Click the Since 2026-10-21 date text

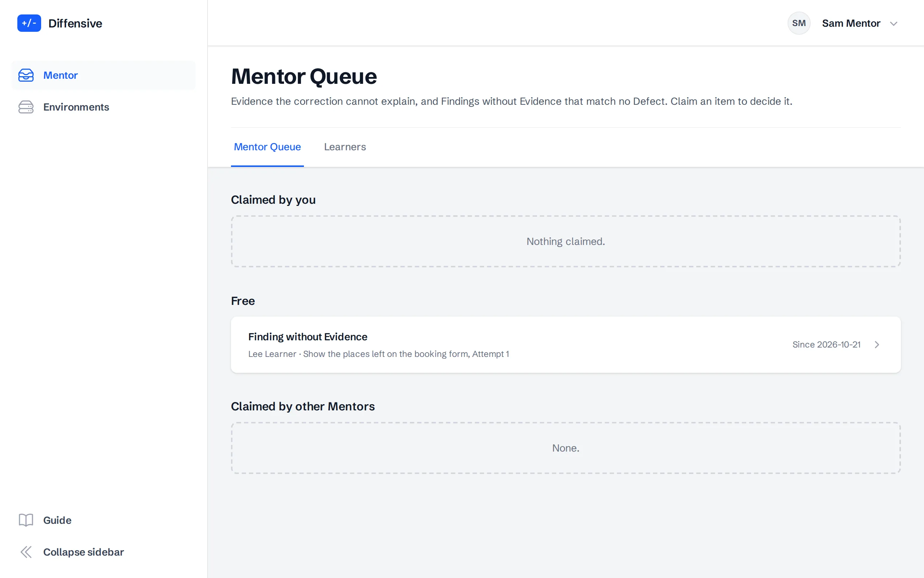(826, 344)
